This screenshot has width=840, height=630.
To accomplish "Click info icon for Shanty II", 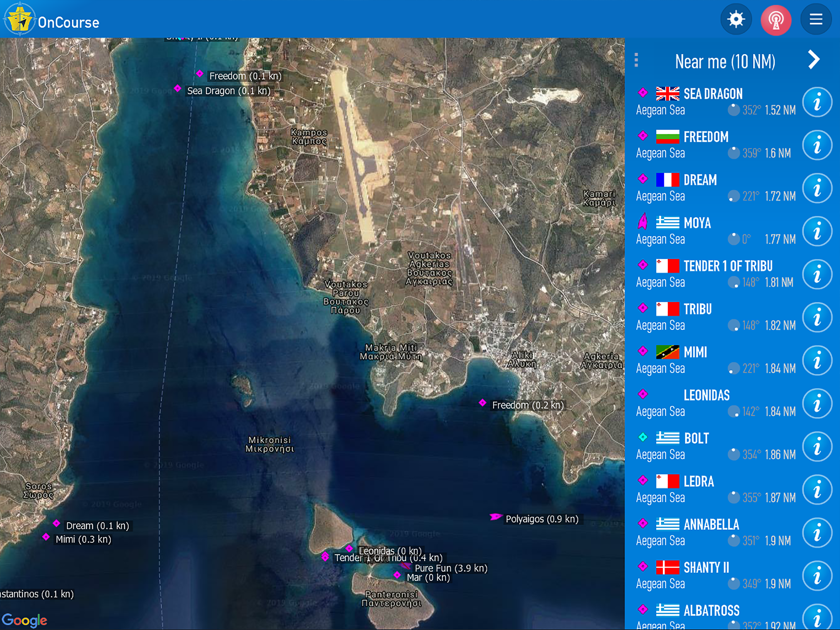I will [x=817, y=576].
